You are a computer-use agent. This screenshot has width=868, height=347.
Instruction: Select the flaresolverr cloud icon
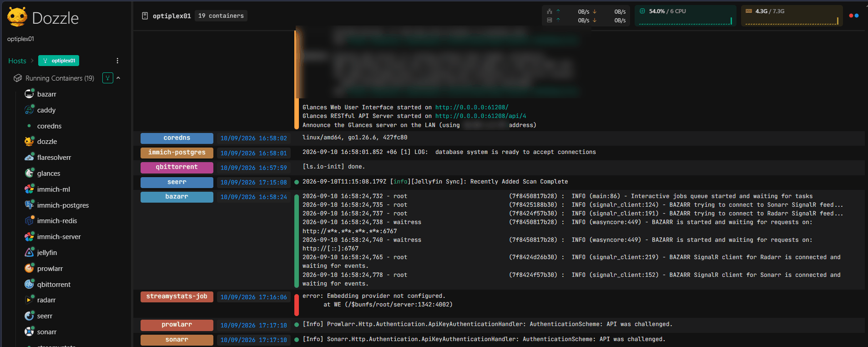29,158
